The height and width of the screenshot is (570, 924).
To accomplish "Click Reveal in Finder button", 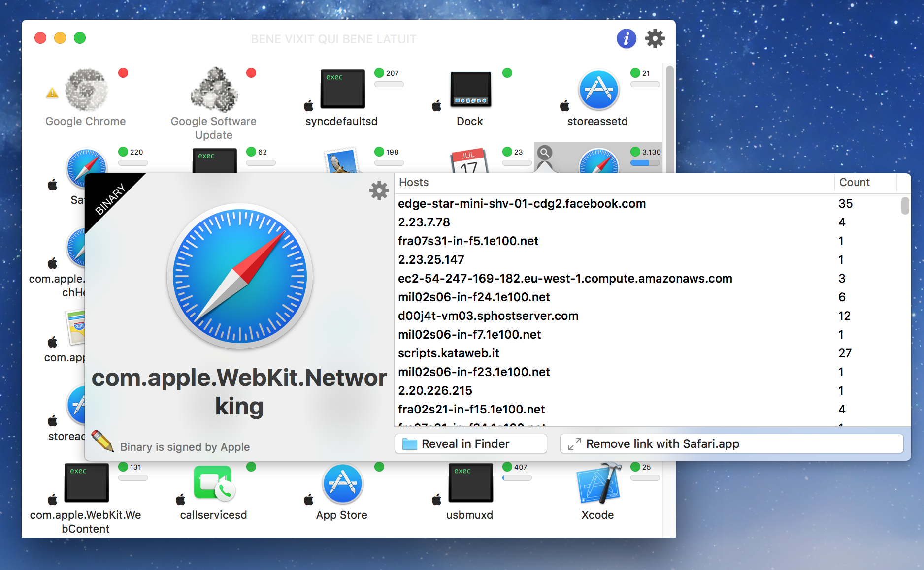I will click(471, 443).
